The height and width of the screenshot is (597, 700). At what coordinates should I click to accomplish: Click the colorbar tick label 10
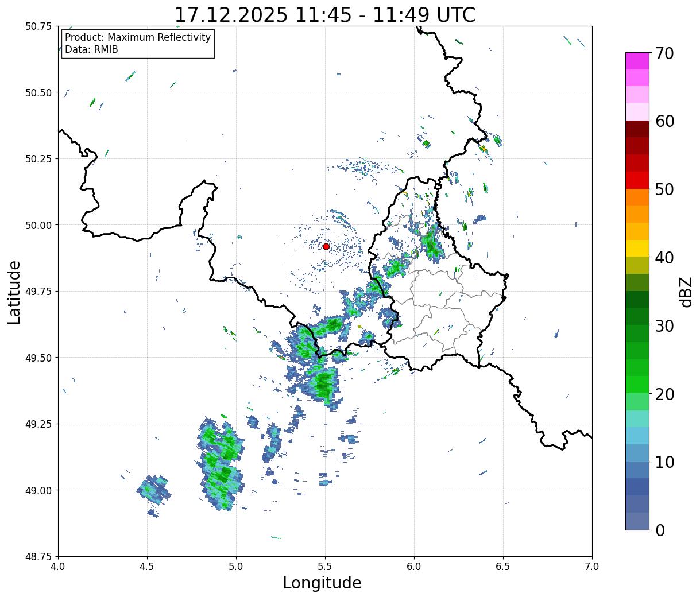click(x=664, y=462)
